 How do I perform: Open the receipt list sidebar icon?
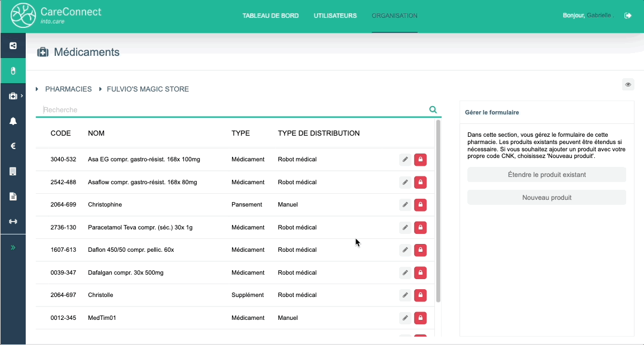point(13,171)
